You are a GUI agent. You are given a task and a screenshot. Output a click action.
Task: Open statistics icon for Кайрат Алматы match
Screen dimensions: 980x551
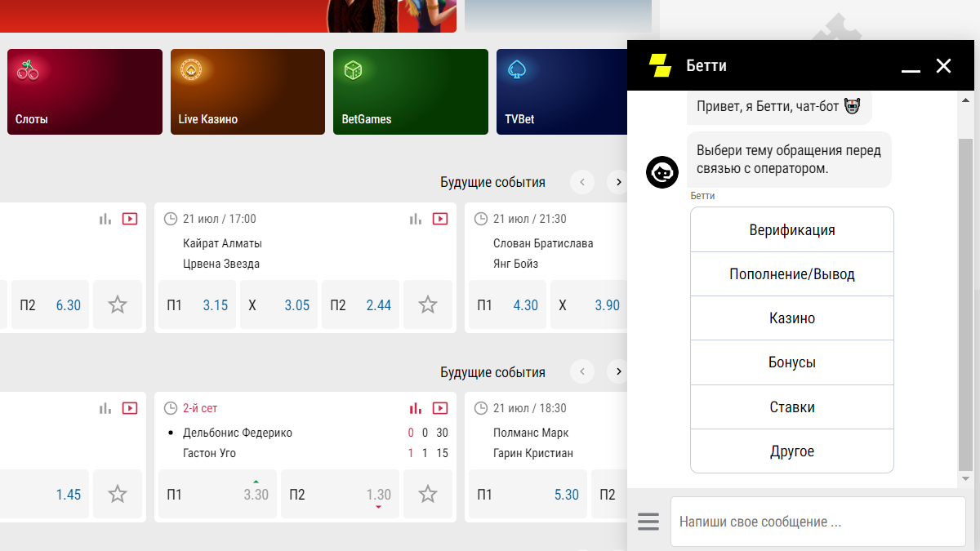416,219
